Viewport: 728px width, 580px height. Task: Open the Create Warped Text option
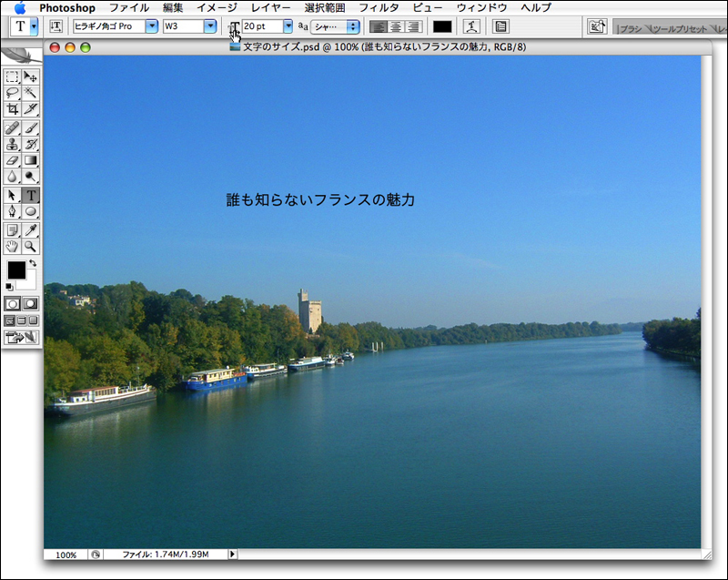click(x=471, y=26)
